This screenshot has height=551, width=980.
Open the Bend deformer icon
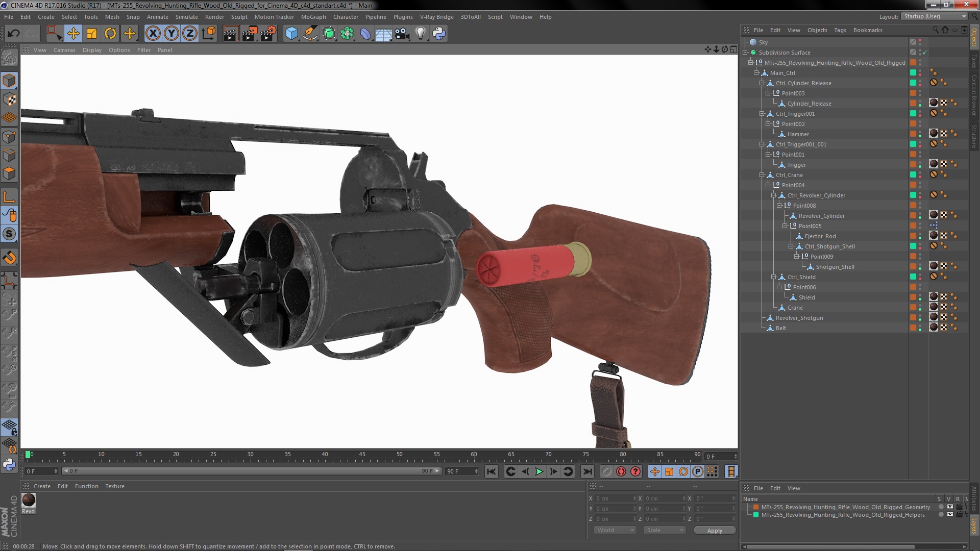tap(365, 34)
